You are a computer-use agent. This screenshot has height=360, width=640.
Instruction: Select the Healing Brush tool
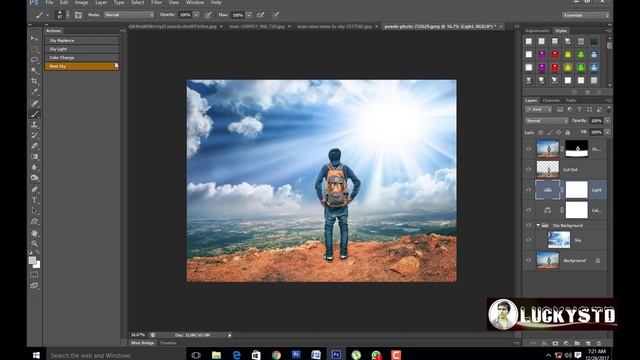tap(34, 103)
